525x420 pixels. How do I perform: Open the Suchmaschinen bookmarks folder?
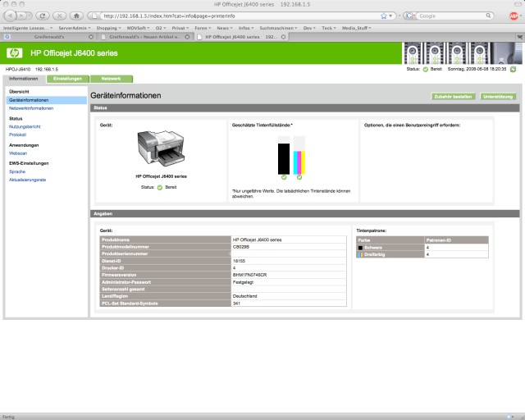point(278,28)
